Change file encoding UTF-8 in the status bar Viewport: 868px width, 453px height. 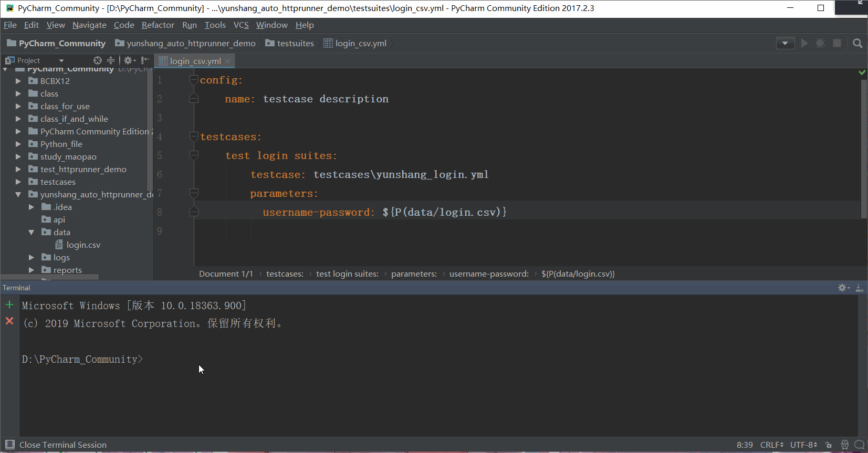click(x=804, y=445)
